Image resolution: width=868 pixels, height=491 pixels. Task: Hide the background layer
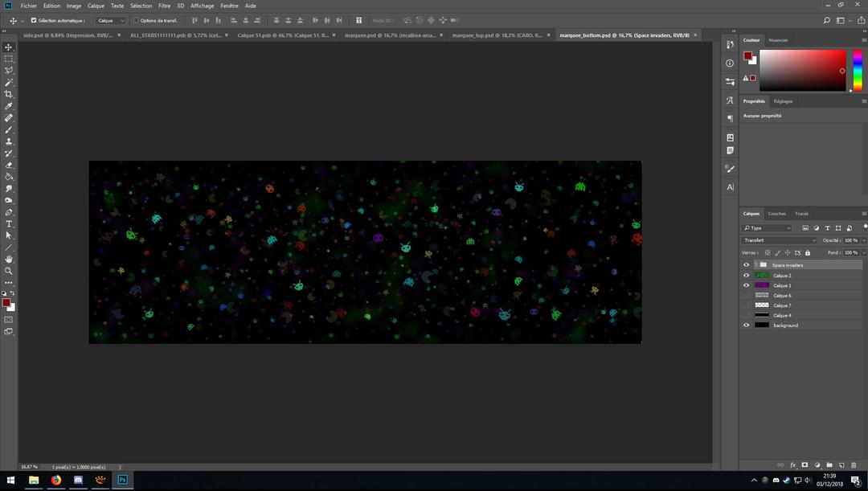click(746, 325)
